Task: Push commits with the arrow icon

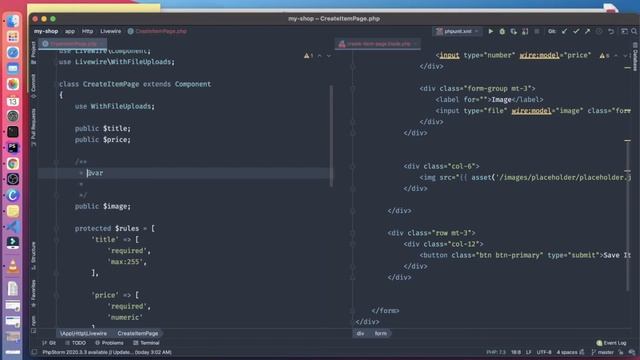Action: click(587, 31)
